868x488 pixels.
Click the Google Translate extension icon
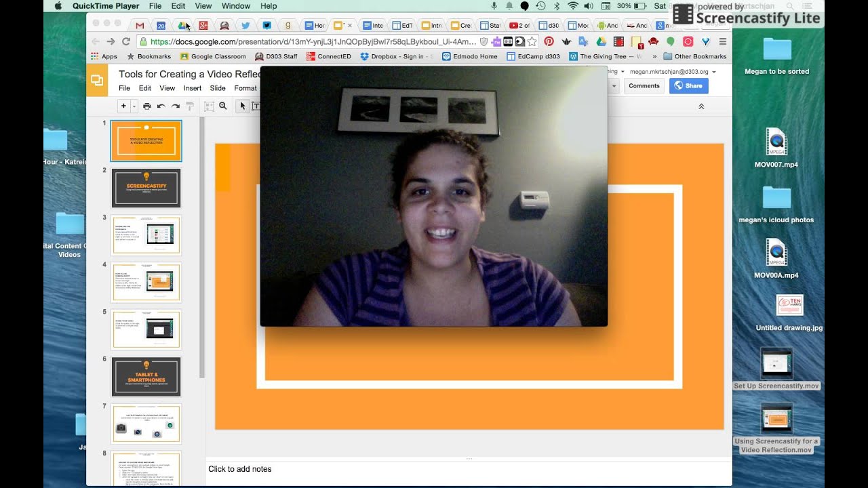583,41
